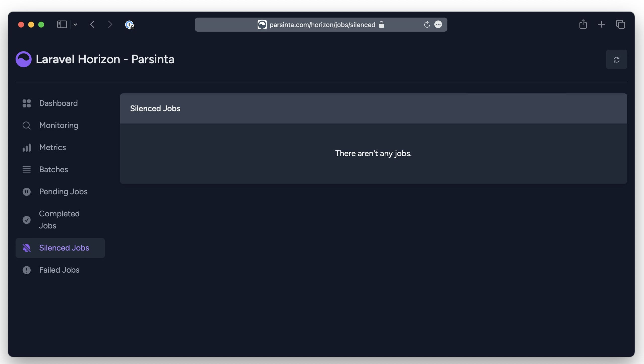The width and height of the screenshot is (644, 364).
Task: Toggle the Safari sidebar
Action: pyautogui.click(x=62, y=24)
